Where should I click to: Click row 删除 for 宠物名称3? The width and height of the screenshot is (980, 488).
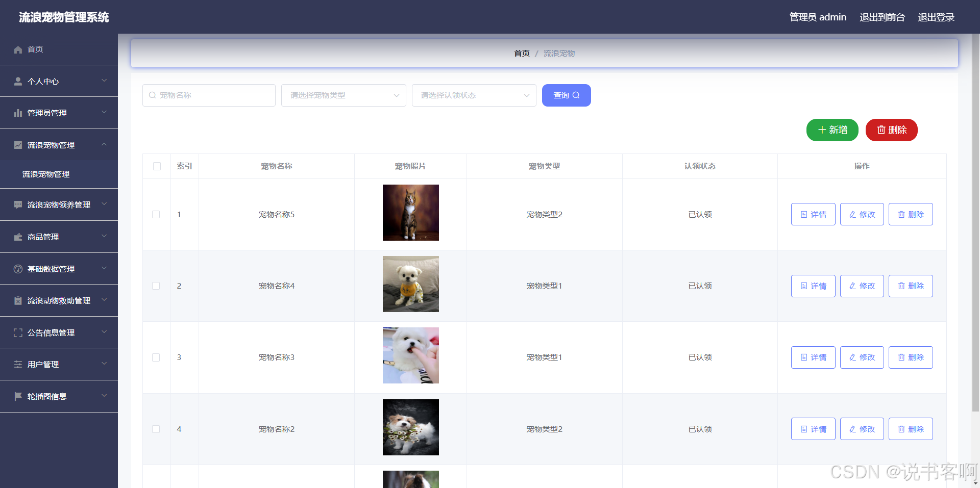point(911,357)
